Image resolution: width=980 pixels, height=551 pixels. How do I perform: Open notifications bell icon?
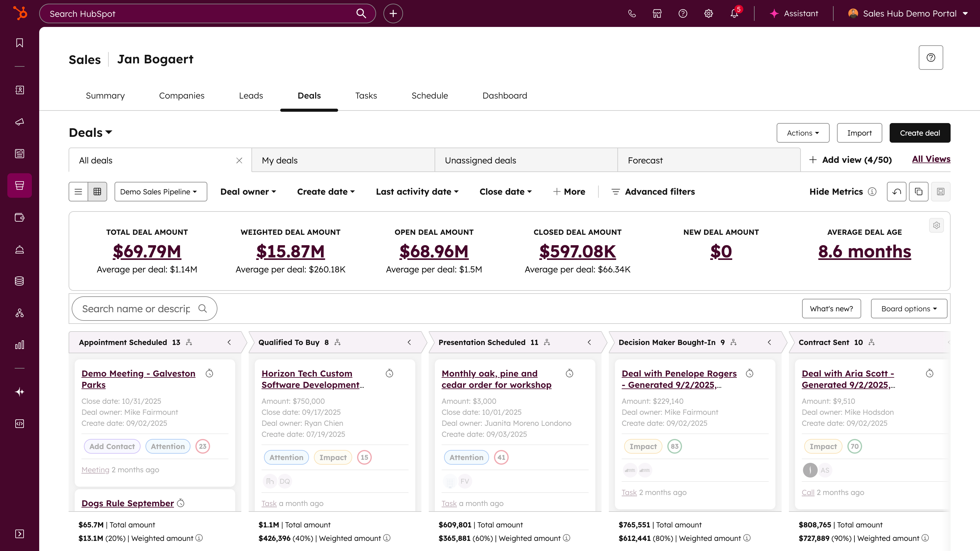pyautogui.click(x=734, y=14)
